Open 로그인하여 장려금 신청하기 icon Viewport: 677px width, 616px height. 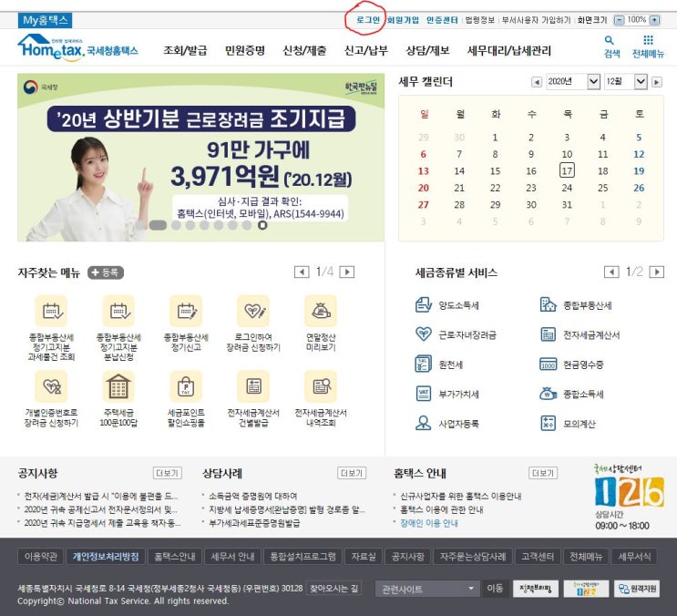[253, 311]
